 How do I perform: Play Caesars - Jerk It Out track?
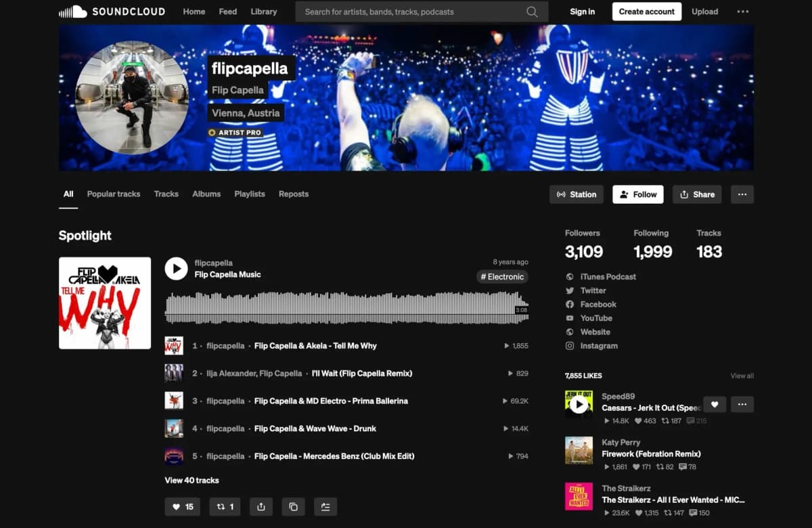click(579, 405)
